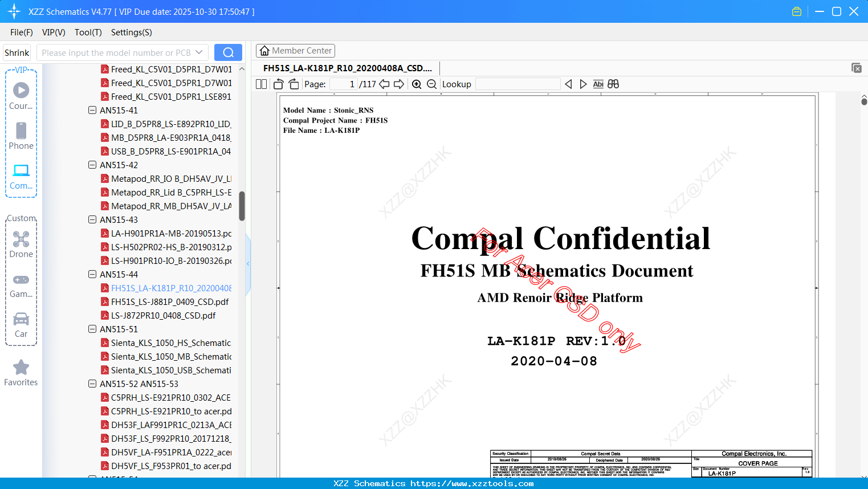Click the binoculars search icon

pos(613,84)
